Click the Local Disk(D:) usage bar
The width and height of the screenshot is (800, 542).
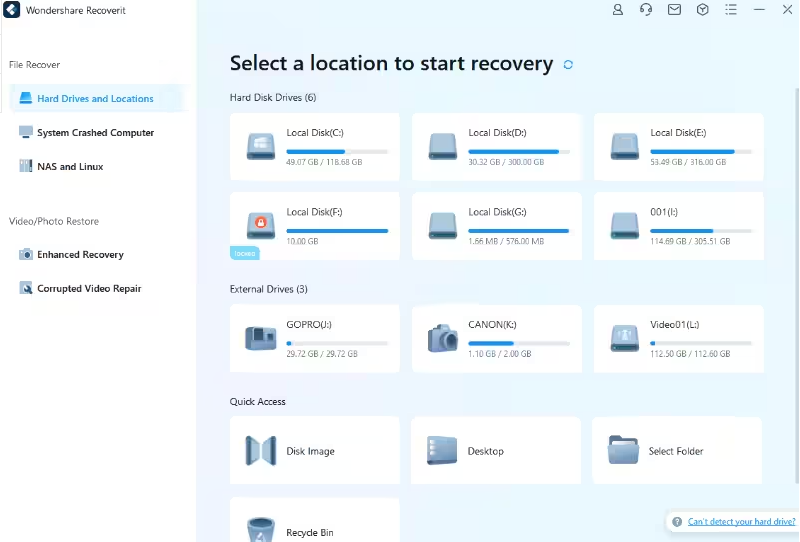tap(518, 152)
